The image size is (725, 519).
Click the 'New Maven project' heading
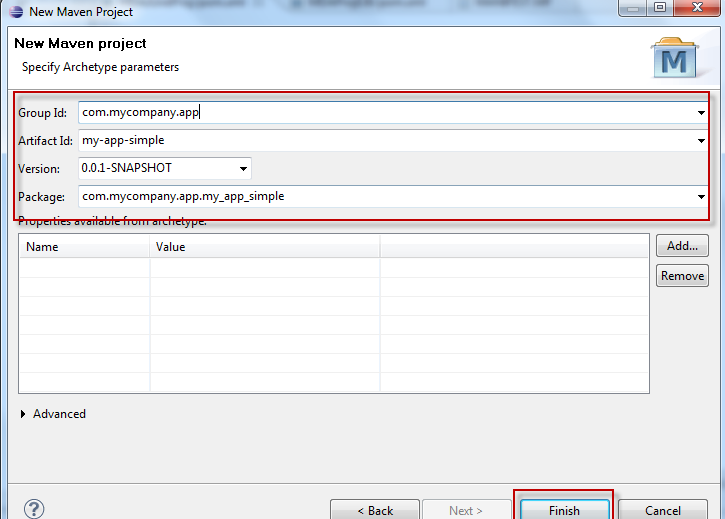click(80, 43)
